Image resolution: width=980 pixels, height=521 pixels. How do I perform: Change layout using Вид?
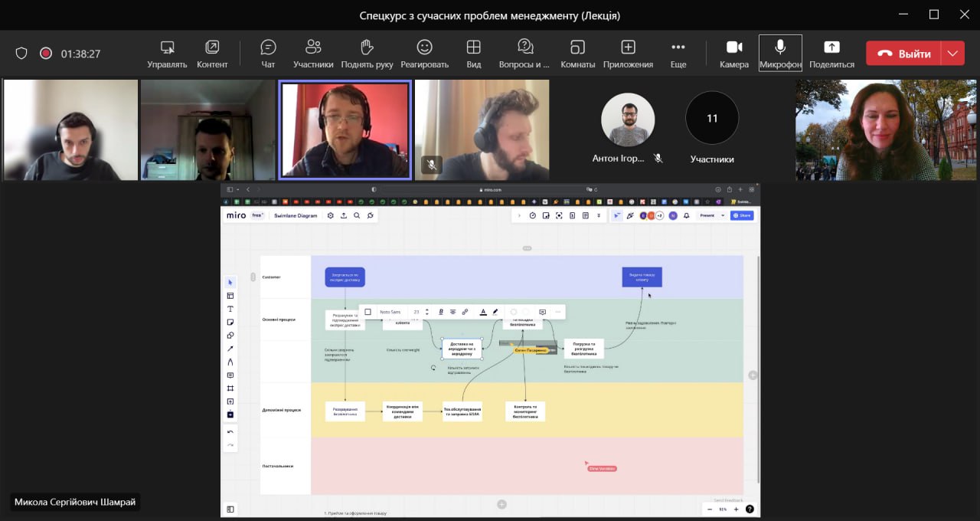(x=473, y=53)
